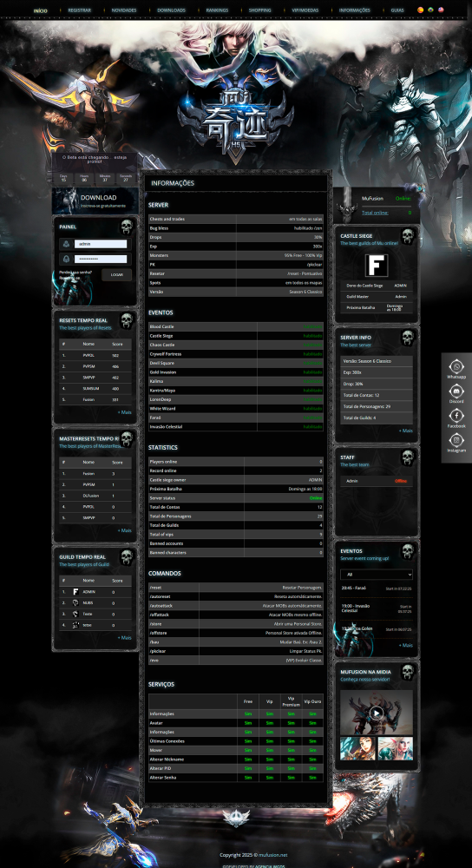Image resolution: width=472 pixels, height=868 pixels.
Task: Show '+ Mais' under Server Info
Action: coord(405,431)
